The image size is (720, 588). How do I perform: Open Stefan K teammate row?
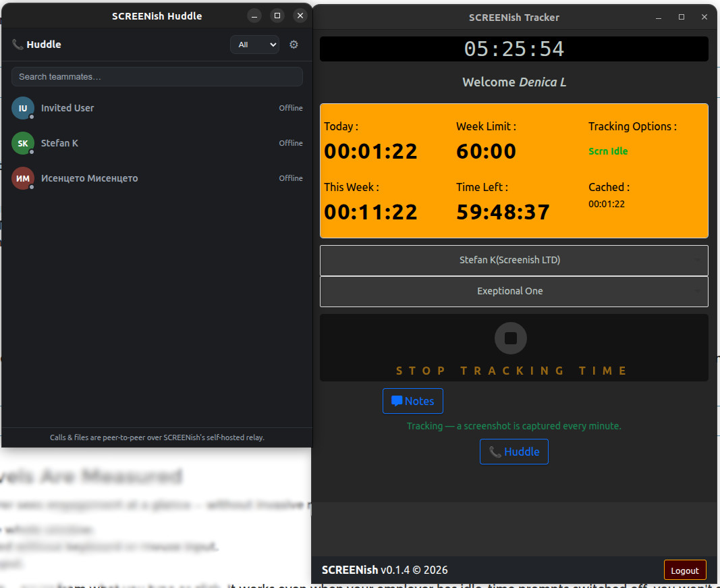pyautogui.click(x=157, y=143)
